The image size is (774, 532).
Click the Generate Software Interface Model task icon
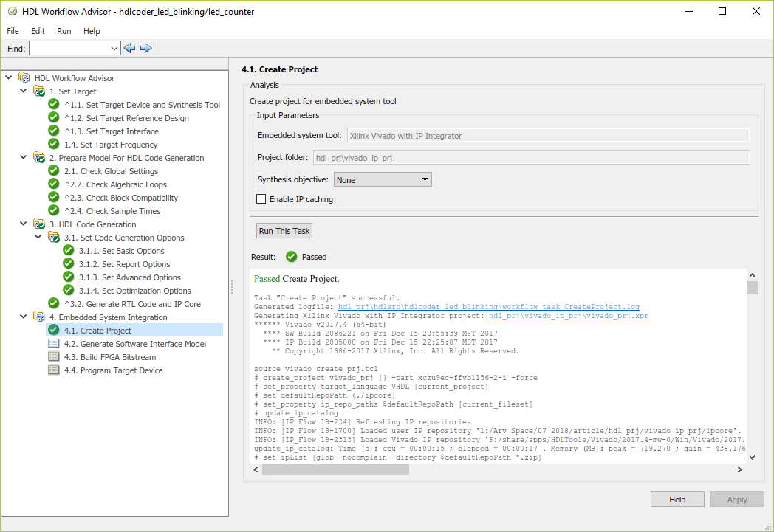(x=54, y=344)
